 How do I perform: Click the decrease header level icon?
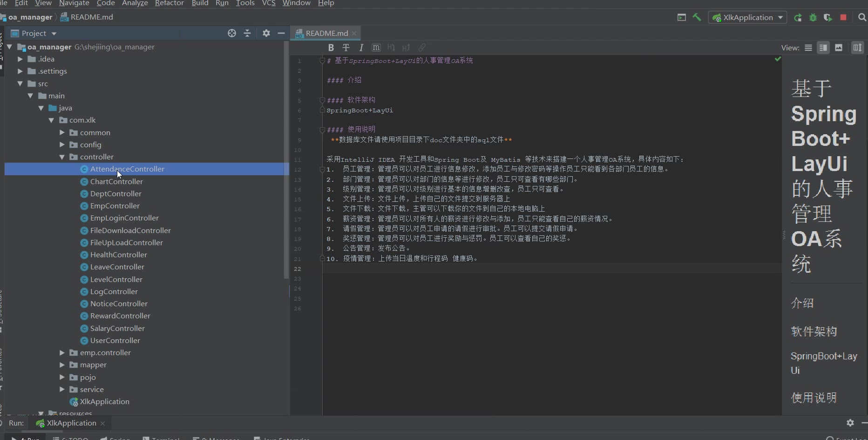pos(391,48)
